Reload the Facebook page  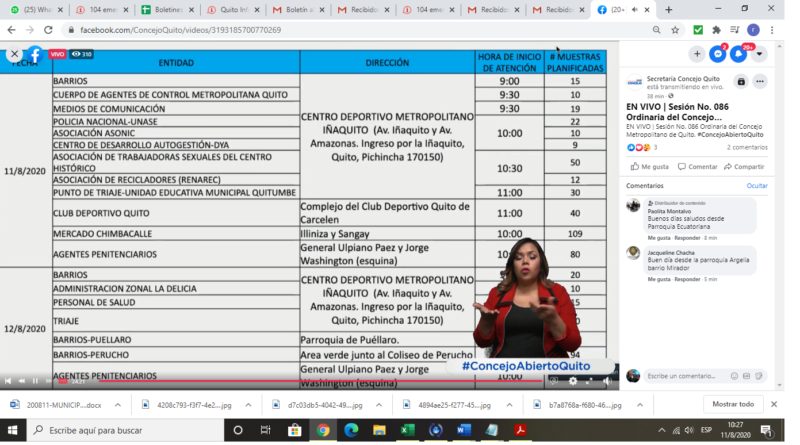point(48,30)
